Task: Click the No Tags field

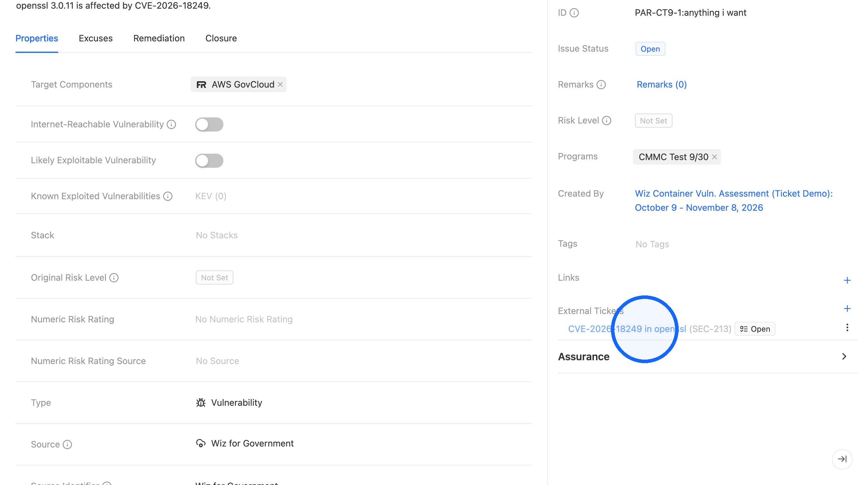Action: [x=652, y=244]
